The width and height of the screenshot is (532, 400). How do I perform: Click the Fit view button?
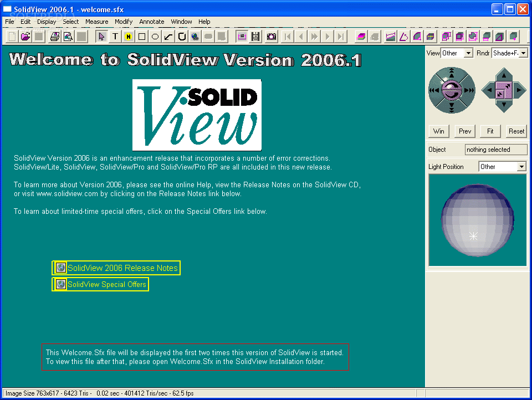point(490,131)
